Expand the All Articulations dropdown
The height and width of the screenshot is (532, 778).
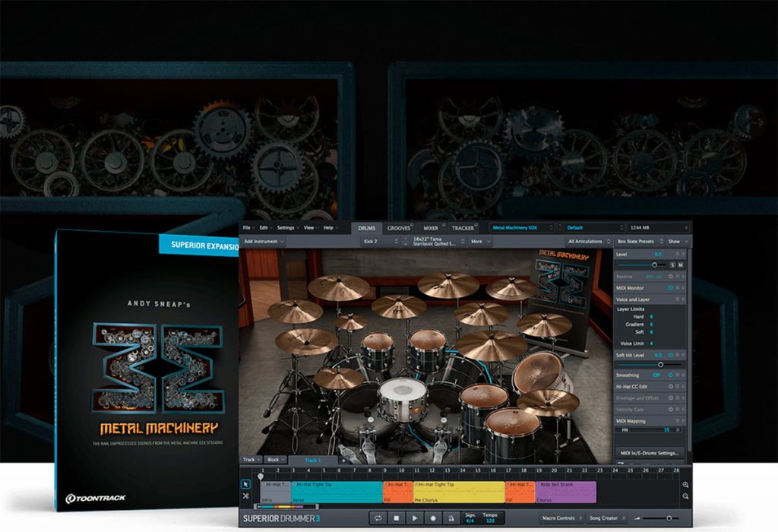(589, 242)
